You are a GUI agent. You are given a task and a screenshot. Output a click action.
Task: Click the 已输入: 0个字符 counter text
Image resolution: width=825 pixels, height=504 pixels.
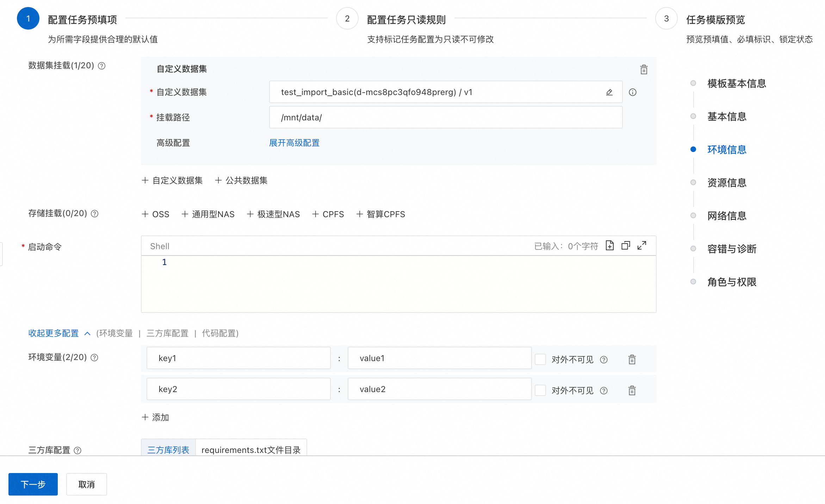(566, 246)
